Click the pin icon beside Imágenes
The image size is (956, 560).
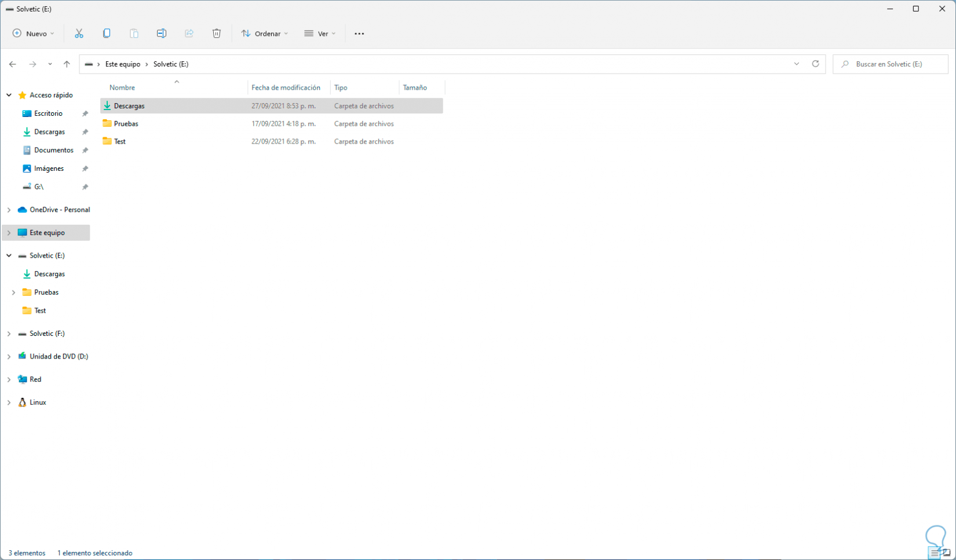tap(85, 169)
